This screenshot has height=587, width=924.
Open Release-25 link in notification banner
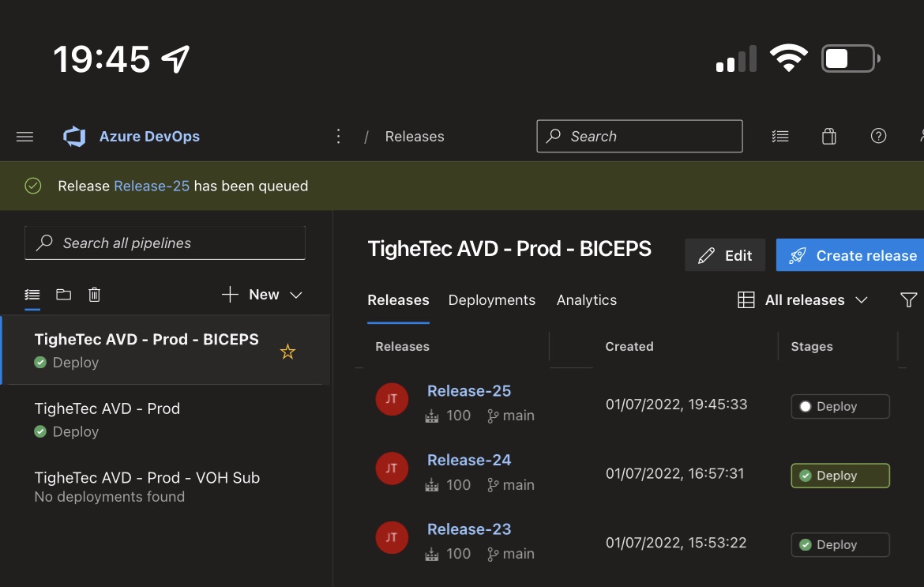(152, 186)
